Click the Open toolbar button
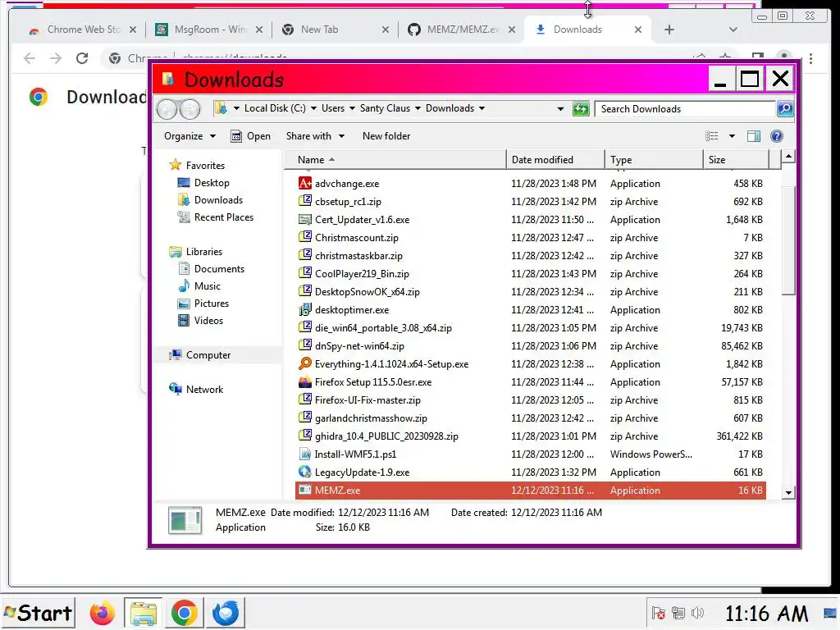840x630 pixels. pos(251,136)
